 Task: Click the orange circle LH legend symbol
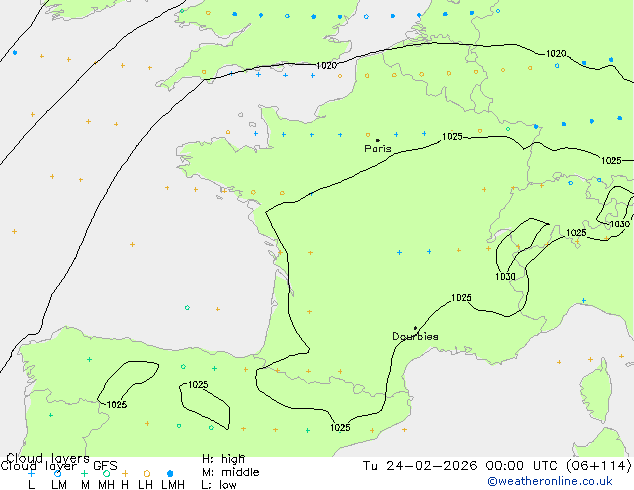[x=147, y=473]
